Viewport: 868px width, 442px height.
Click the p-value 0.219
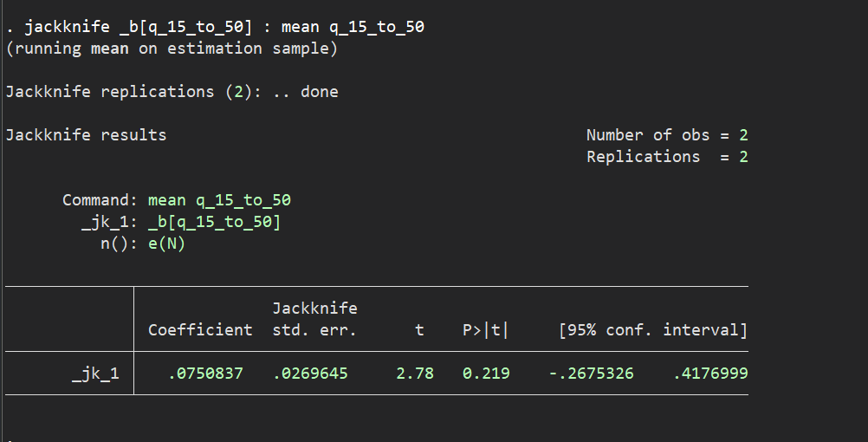coord(486,374)
